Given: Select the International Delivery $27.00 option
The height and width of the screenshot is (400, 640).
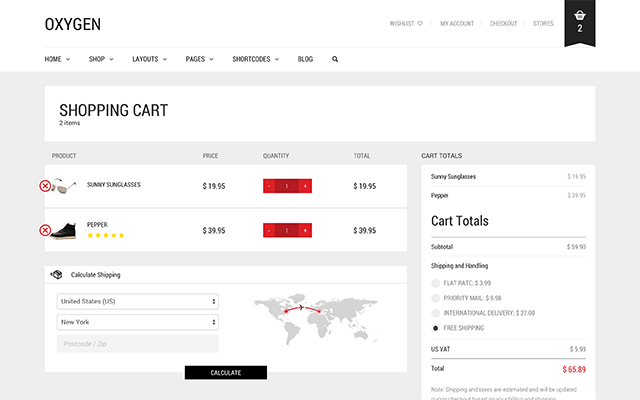Looking at the screenshot, I should [436, 313].
